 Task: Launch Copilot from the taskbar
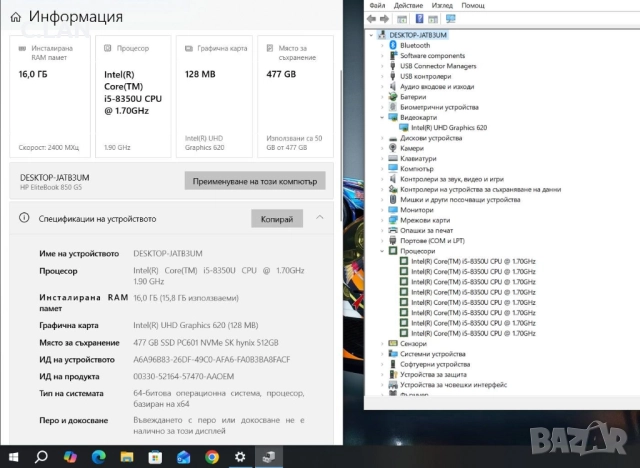pos(70,457)
